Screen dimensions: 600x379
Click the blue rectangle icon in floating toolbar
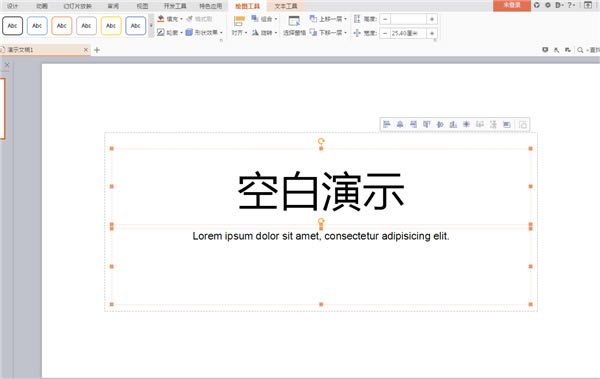(507, 124)
